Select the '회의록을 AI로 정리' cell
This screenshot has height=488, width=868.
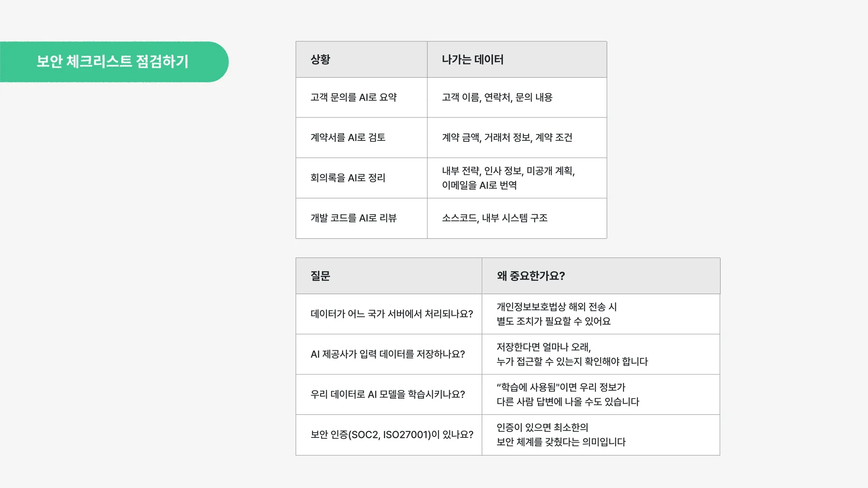[x=348, y=178]
